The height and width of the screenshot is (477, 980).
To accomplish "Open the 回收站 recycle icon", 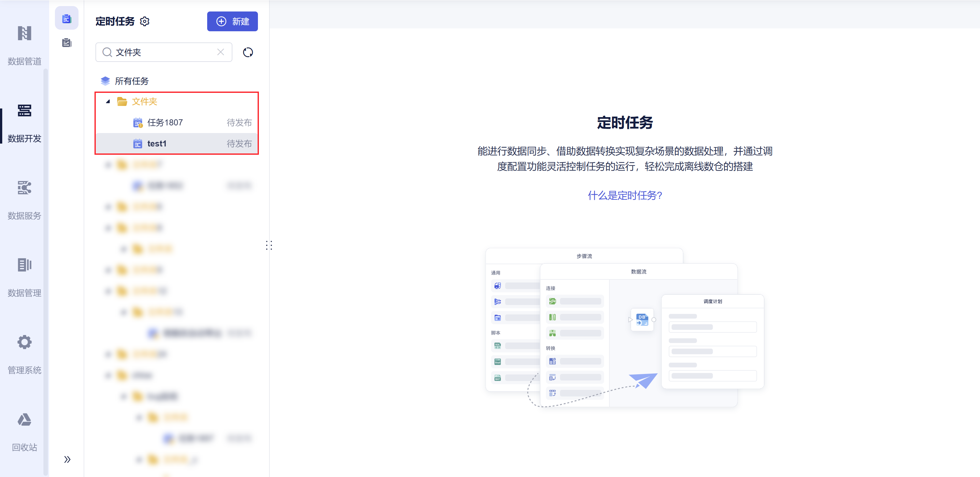I will coord(24,420).
